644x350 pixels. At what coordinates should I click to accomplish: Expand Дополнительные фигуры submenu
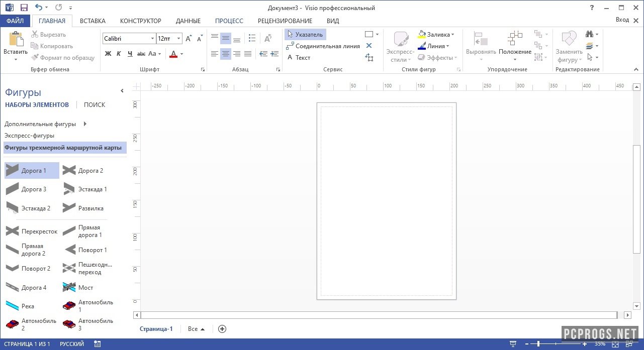click(85, 124)
